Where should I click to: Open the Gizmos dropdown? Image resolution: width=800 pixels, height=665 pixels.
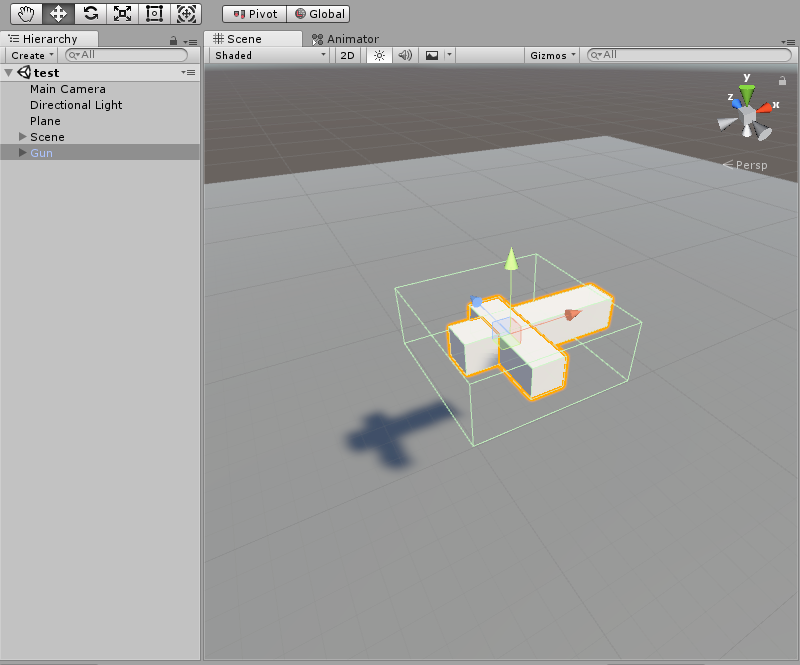click(552, 55)
